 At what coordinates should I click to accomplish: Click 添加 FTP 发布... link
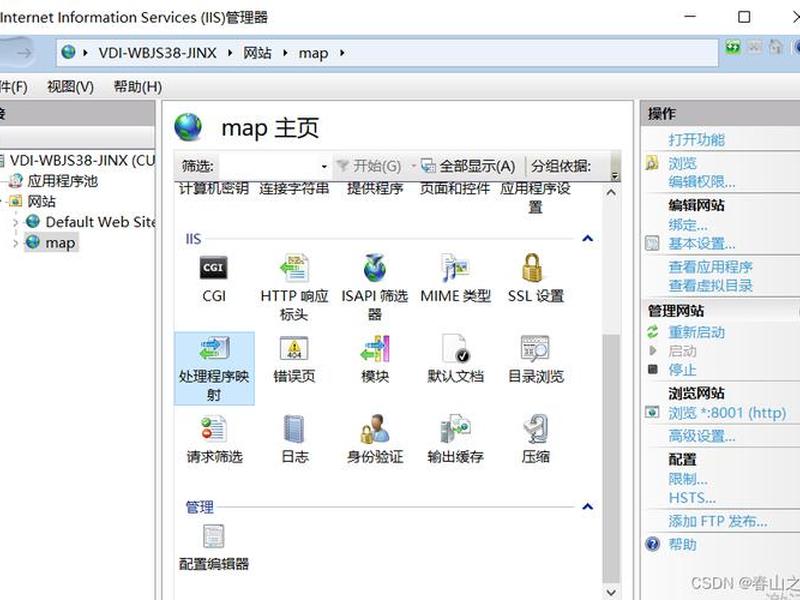(718, 521)
